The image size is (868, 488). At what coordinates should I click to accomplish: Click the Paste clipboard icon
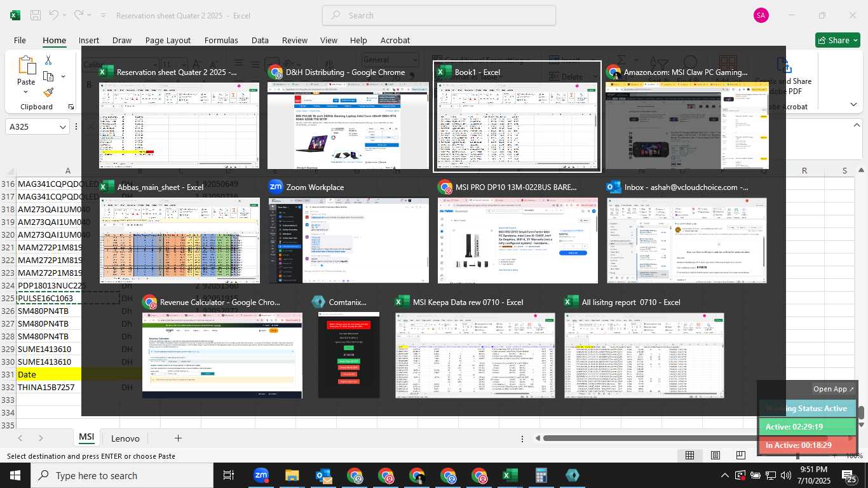tap(26, 65)
